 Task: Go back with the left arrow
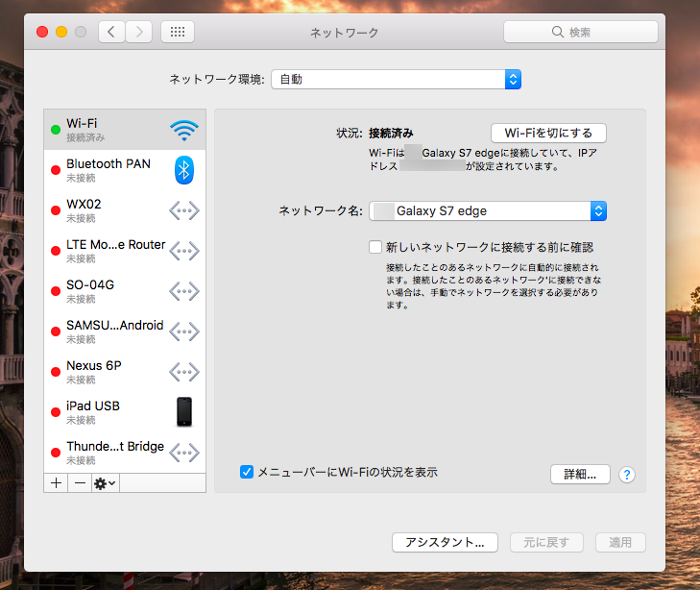111,32
